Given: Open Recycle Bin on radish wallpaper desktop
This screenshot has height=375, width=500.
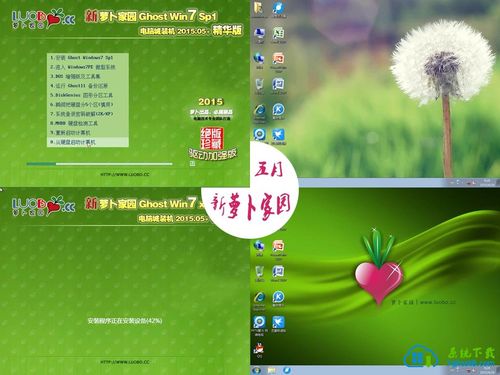Looking at the screenshot, I should coord(259,273).
